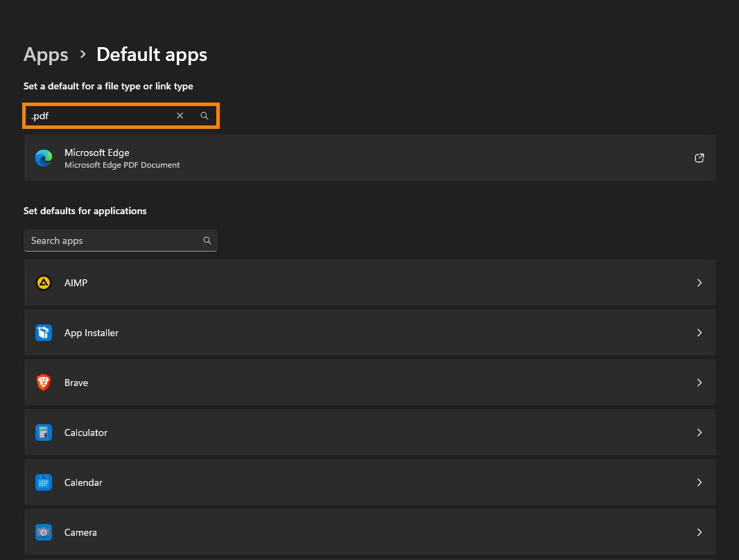Click the magnifier icon in .pdf search
739x560 pixels.
pyautogui.click(x=205, y=116)
